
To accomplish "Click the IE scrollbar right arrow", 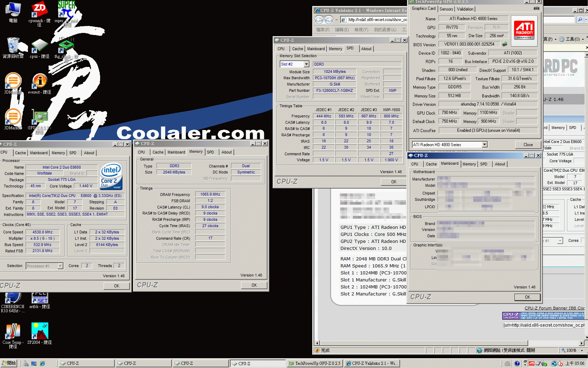I will (582, 343).
